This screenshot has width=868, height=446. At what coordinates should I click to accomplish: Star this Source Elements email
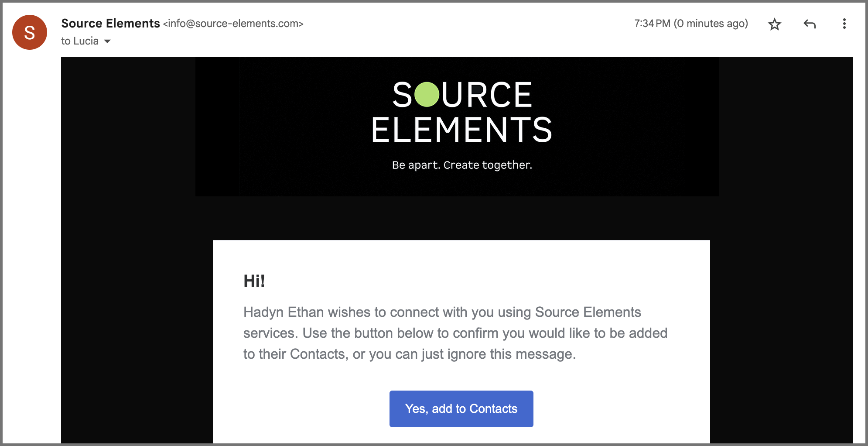(774, 24)
